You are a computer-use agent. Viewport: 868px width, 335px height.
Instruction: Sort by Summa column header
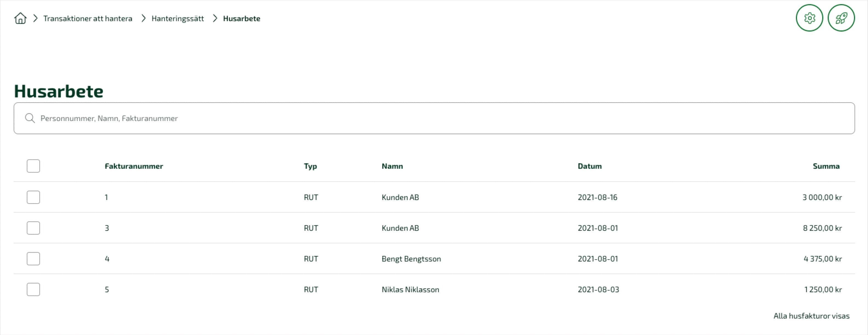coord(826,166)
